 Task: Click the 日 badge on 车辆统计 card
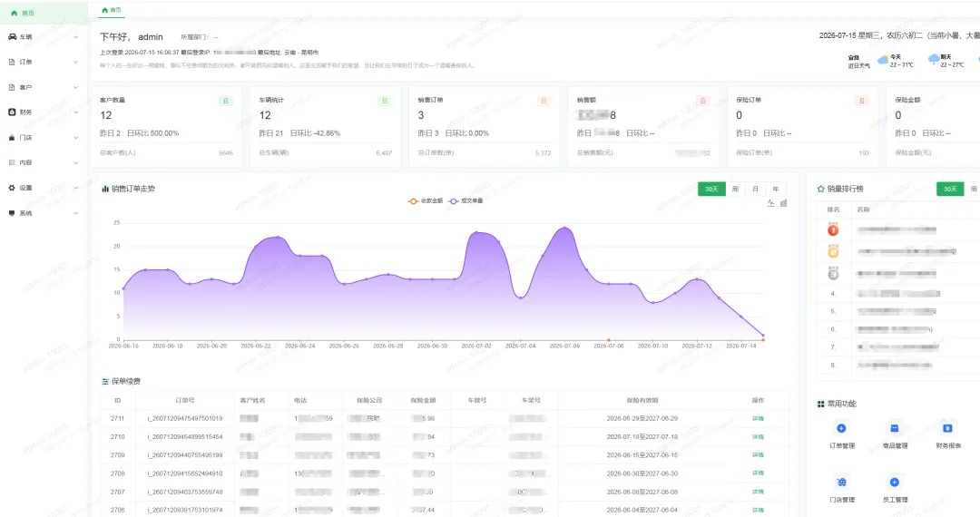coord(385,101)
